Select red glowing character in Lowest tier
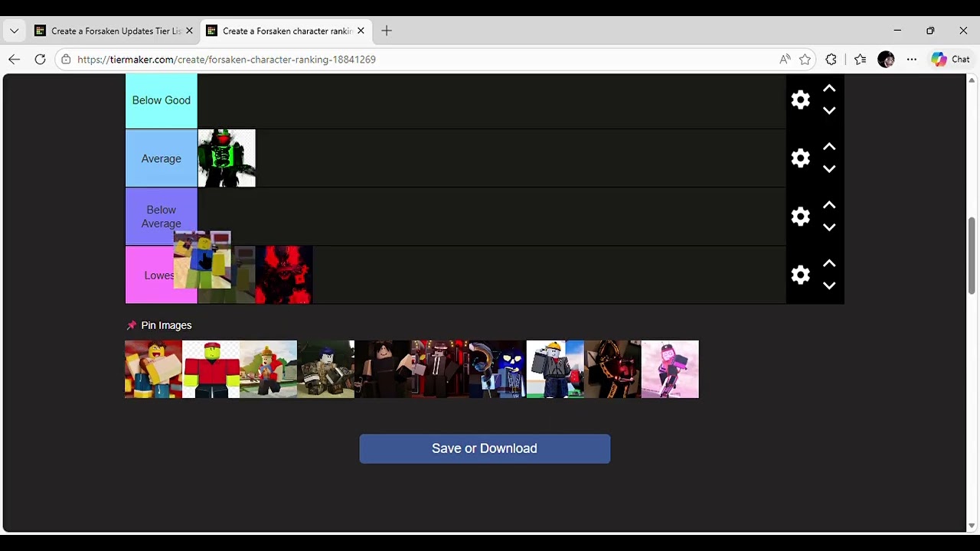This screenshot has width=980, height=551. tap(284, 275)
